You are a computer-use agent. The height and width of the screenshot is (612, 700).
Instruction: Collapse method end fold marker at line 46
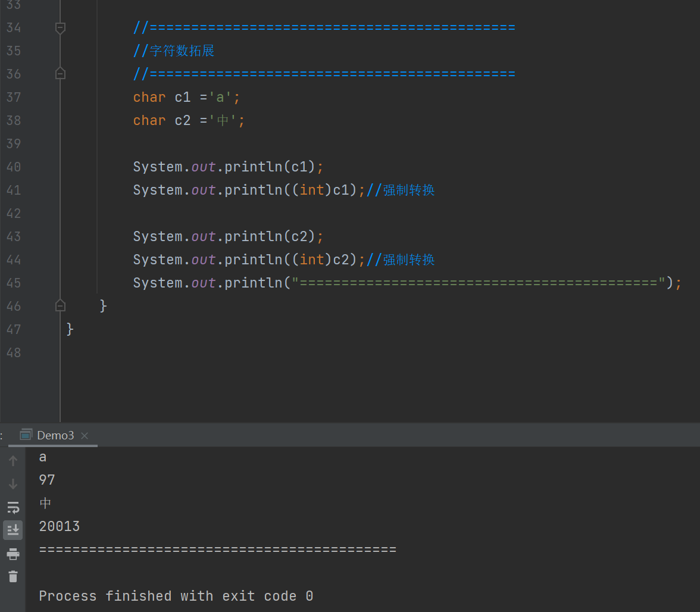click(60, 305)
